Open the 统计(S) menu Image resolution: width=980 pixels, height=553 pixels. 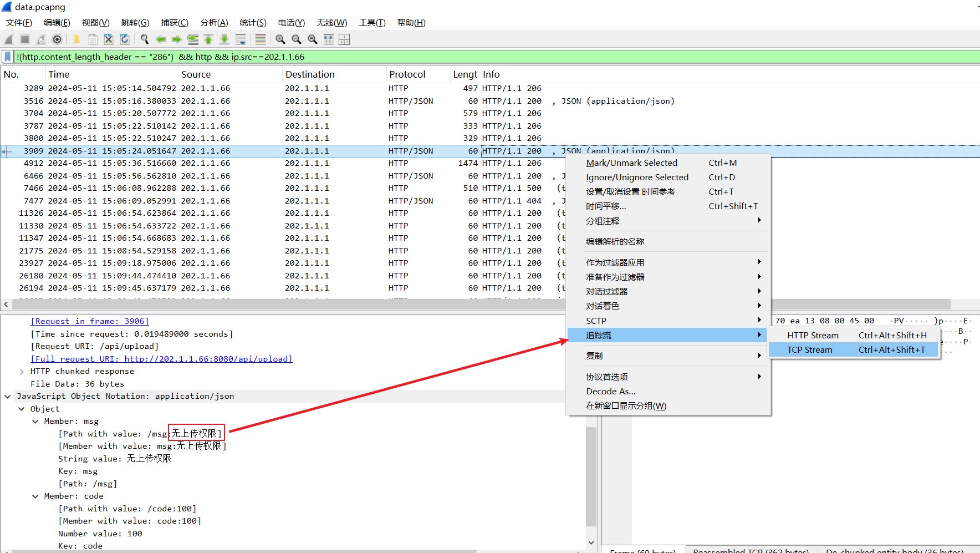tap(253, 23)
